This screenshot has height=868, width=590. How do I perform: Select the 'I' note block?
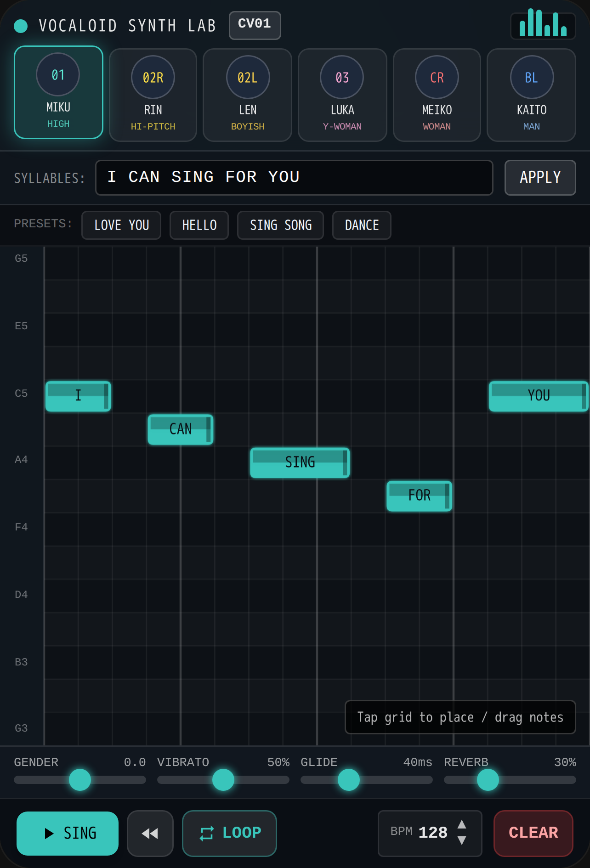pos(78,396)
